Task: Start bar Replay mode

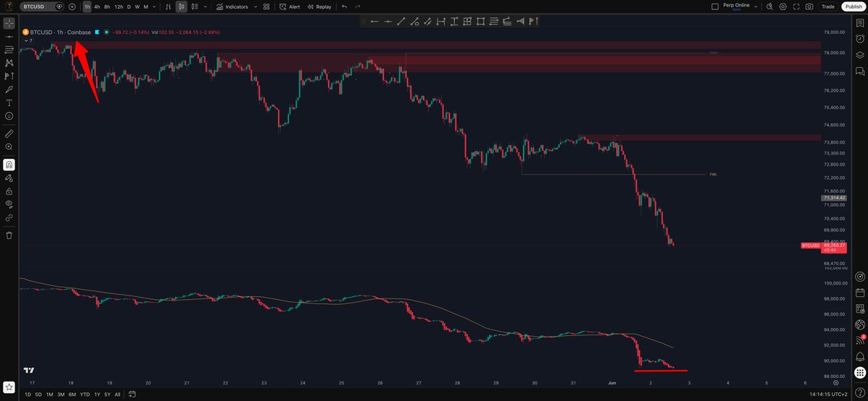Action: (319, 7)
